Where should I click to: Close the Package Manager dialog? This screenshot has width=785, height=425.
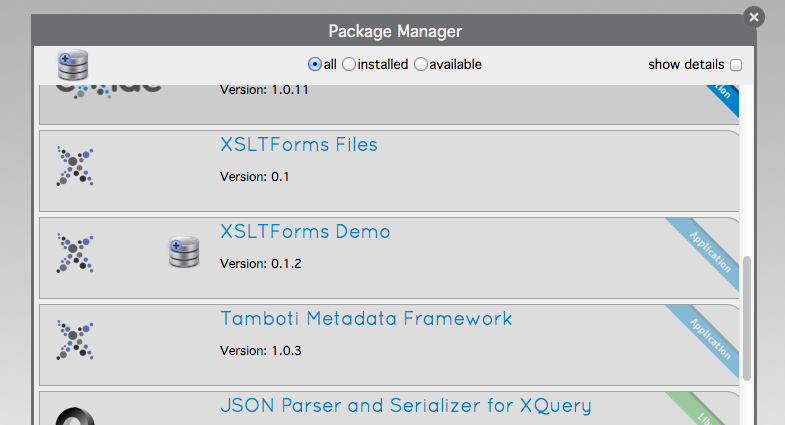pyautogui.click(x=755, y=17)
